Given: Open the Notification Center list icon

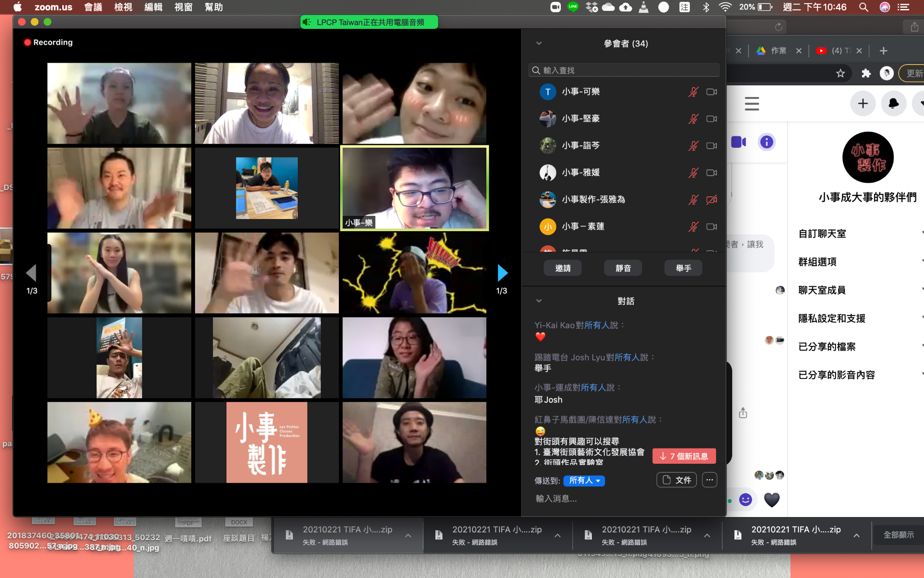Looking at the screenshot, I should (x=903, y=7).
